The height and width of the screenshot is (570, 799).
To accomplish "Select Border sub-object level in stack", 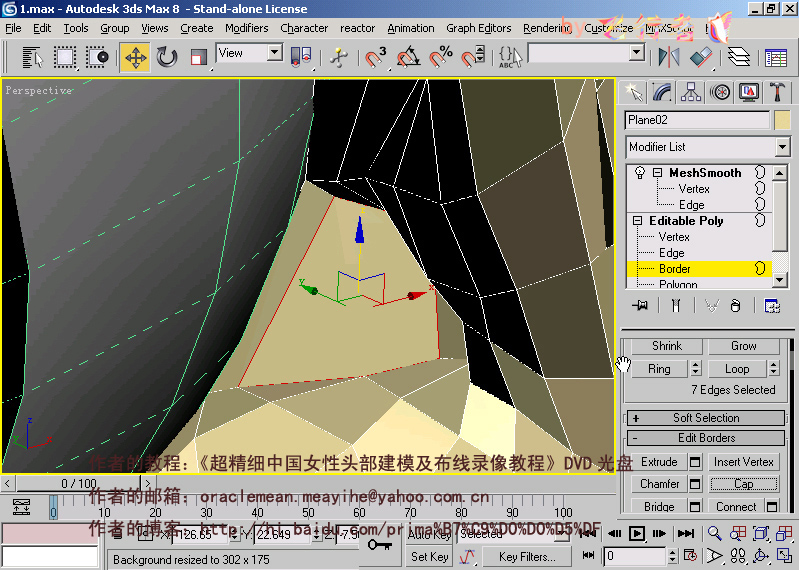I will 675,268.
